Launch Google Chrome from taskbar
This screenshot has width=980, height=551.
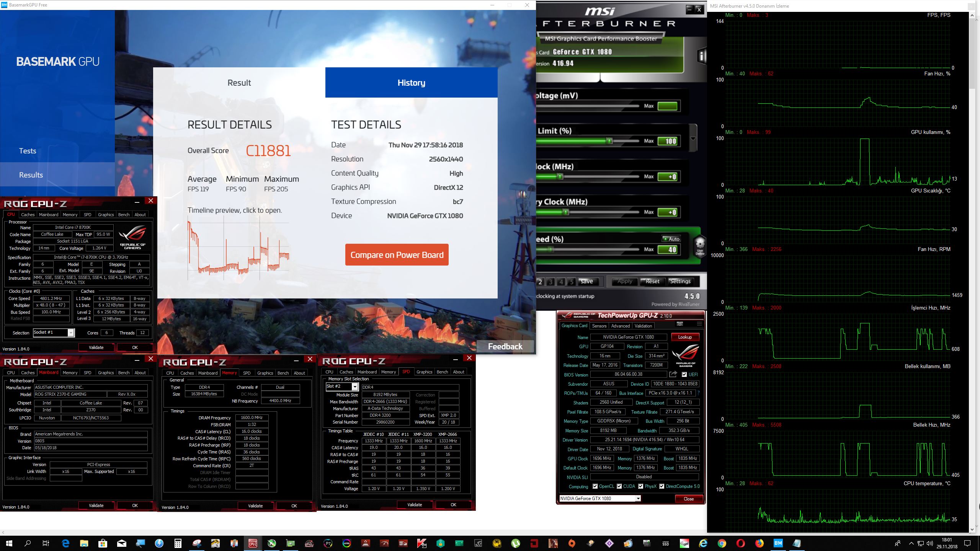tap(722, 543)
